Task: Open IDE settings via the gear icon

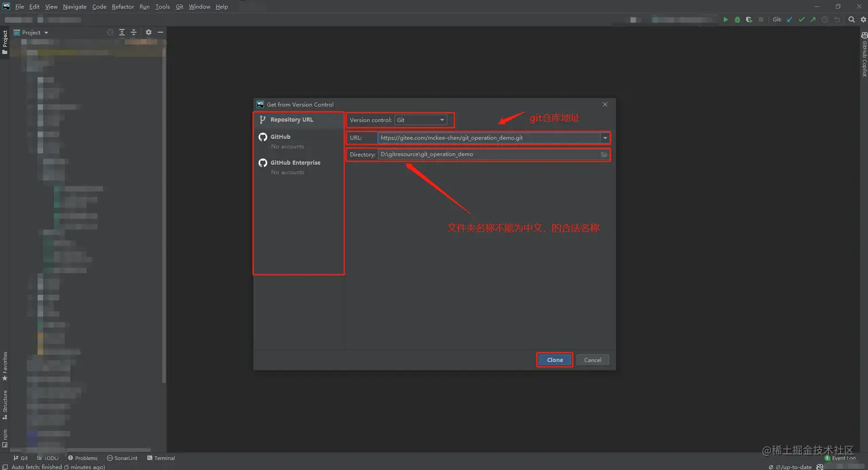Action: pyautogui.click(x=863, y=20)
